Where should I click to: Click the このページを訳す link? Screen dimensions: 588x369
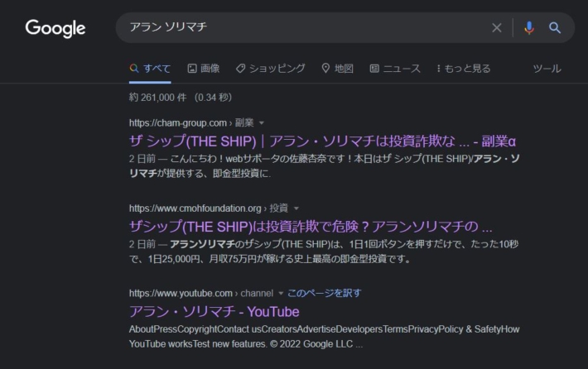324,293
